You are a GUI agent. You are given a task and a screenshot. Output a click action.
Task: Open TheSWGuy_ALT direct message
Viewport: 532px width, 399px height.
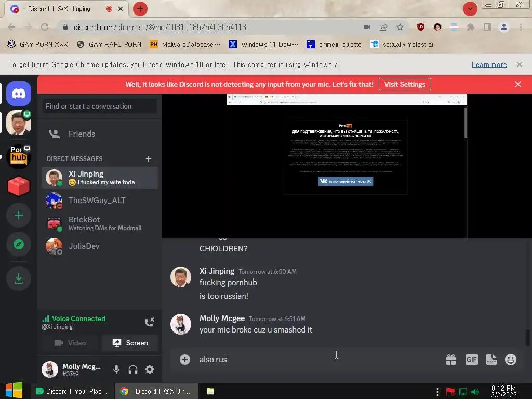[100, 201]
